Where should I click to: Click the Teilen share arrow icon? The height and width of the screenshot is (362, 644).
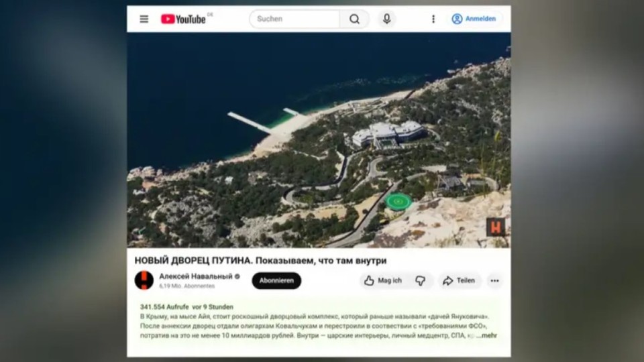tap(448, 281)
